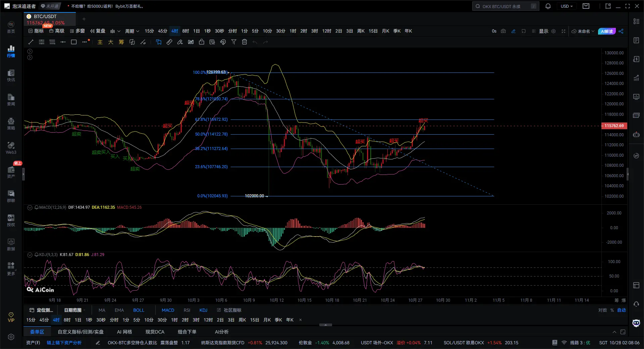Open the USD currency dropdown
Viewport: 644px width, 349px height.
click(x=567, y=6)
